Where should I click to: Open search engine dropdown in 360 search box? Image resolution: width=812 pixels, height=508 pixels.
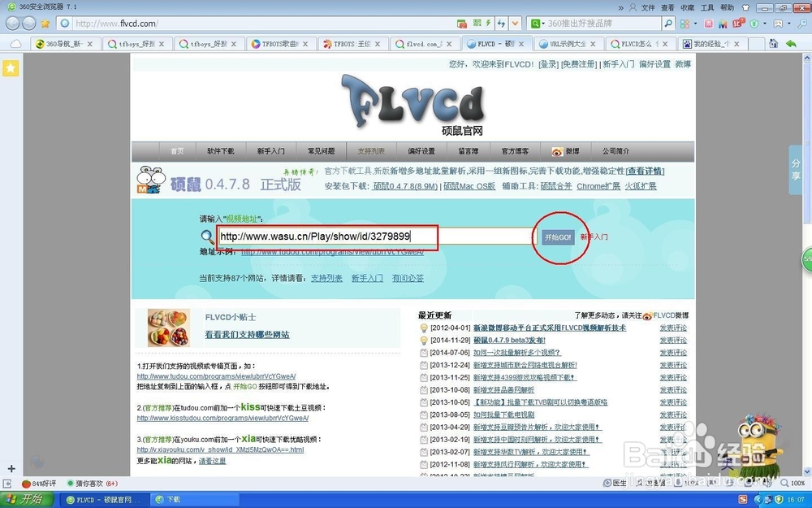point(542,24)
